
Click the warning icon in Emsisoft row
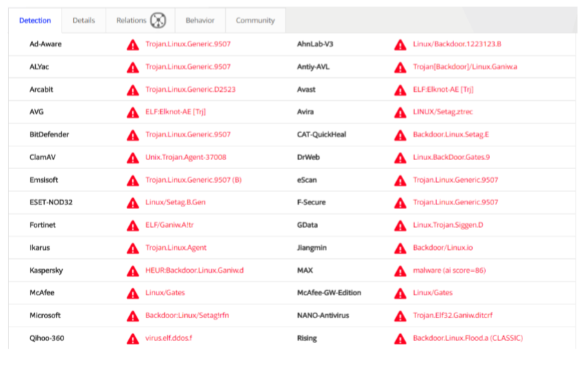pyautogui.click(x=133, y=180)
